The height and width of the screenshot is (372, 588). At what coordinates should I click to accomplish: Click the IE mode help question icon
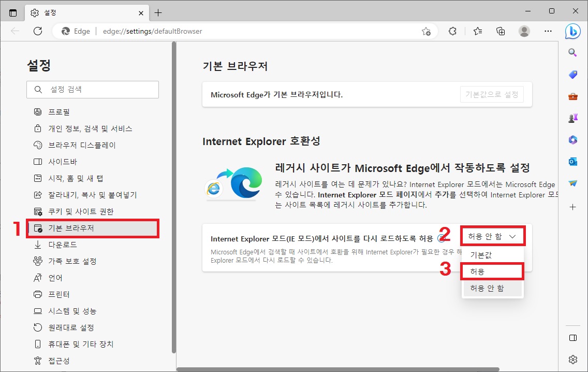[x=442, y=238]
